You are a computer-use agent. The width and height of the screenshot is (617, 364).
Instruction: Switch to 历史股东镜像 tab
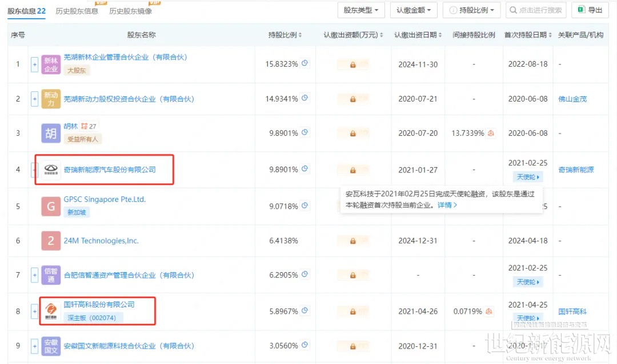130,11
